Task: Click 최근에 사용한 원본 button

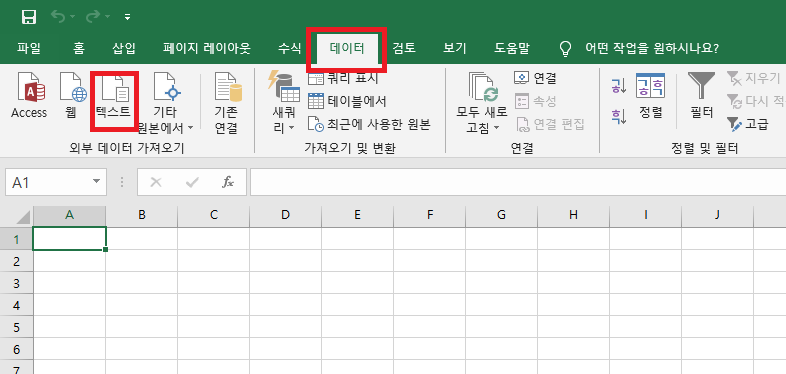Action: 369,124
